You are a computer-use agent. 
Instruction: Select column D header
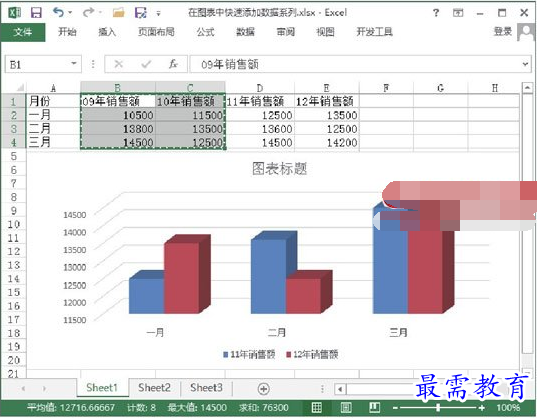[x=260, y=88]
